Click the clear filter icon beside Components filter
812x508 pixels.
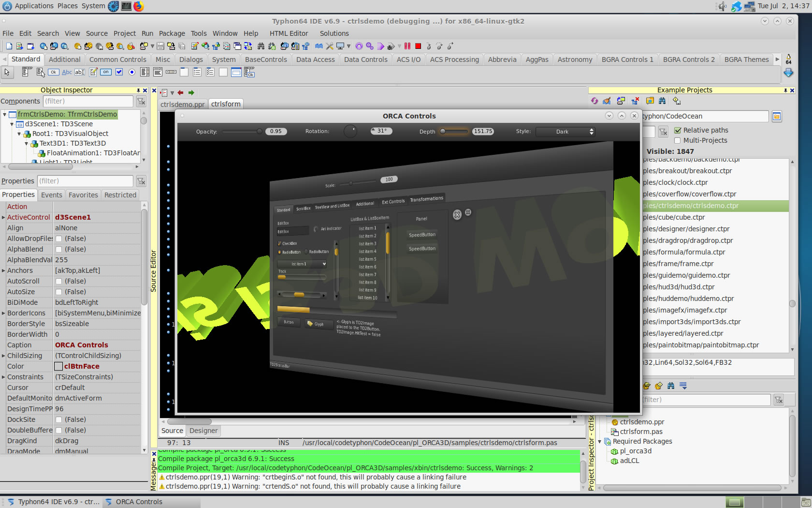click(141, 101)
